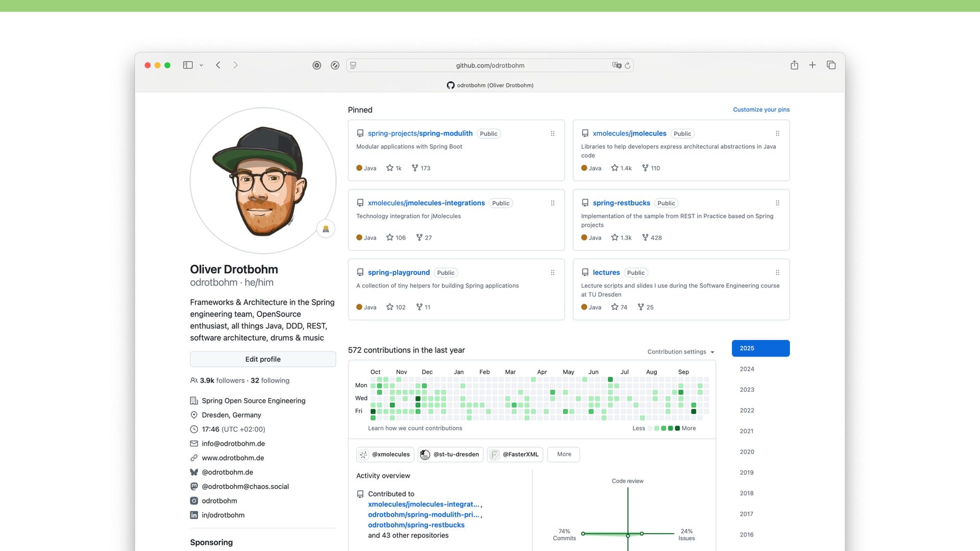Open Customize your pins link
This screenshot has height=551, width=980.
[x=761, y=110]
